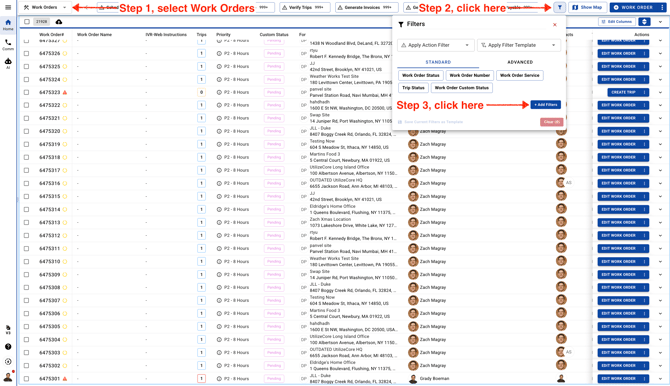The height and width of the screenshot is (386, 670).
Task: Click the clock priority icon for 6475325
Action: pos(219,67)
